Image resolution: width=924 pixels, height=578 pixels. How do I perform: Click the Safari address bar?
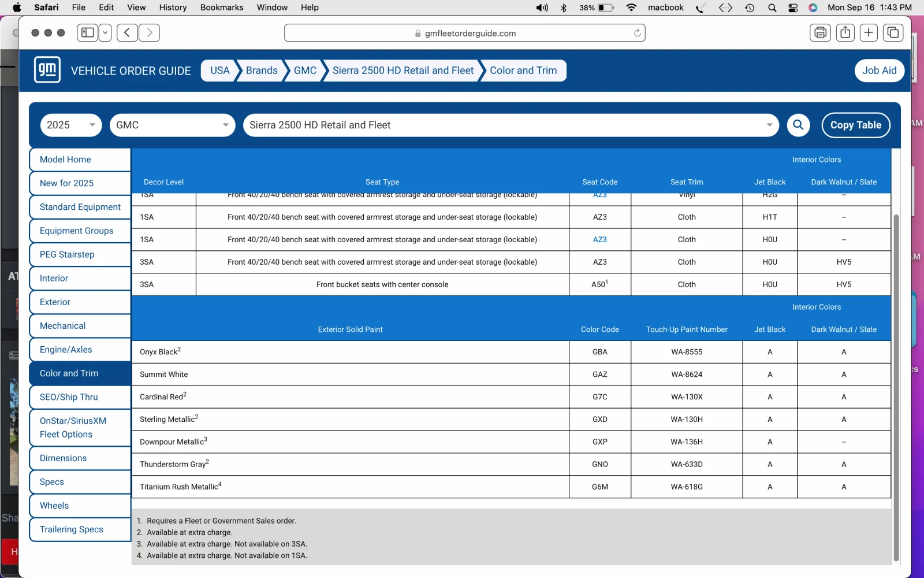pyautogui.click(x=465, y=33)
